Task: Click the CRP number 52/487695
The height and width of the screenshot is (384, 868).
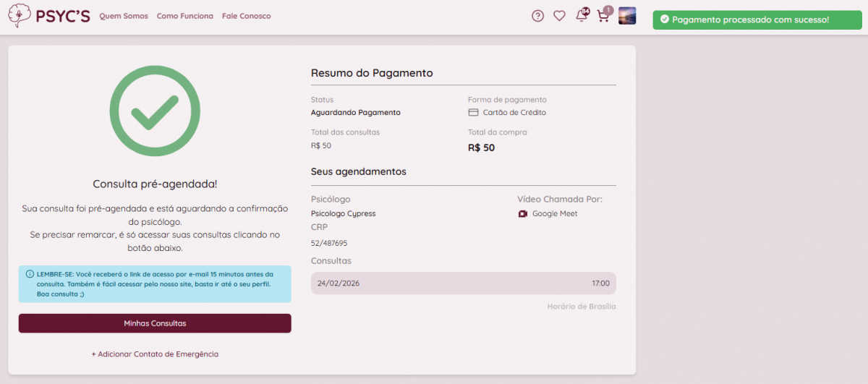Action: [329, 244]
